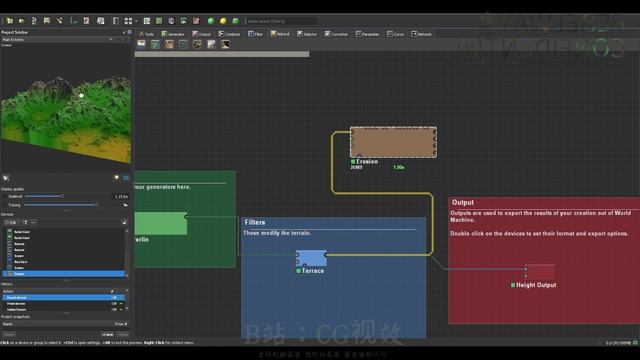
Task: Click the green Build sphere icon
Action: (x=211, y=21)
